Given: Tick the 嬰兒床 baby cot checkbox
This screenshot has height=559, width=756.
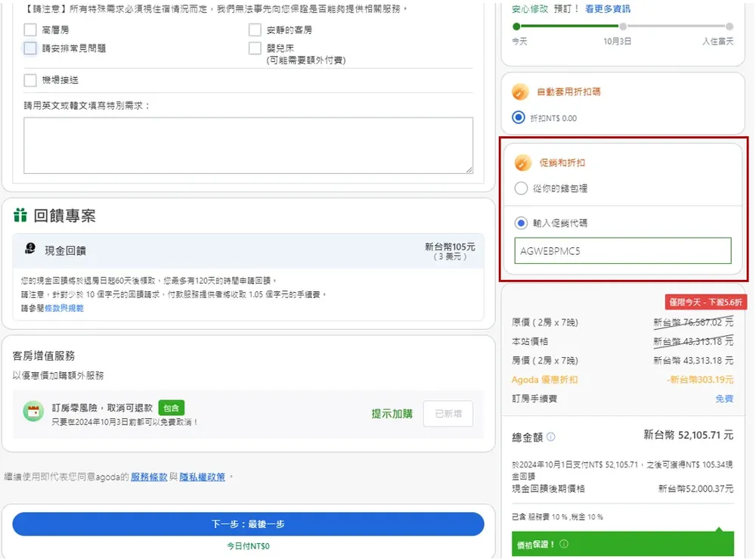Looking at the screenshot, I should coord(255,48).
